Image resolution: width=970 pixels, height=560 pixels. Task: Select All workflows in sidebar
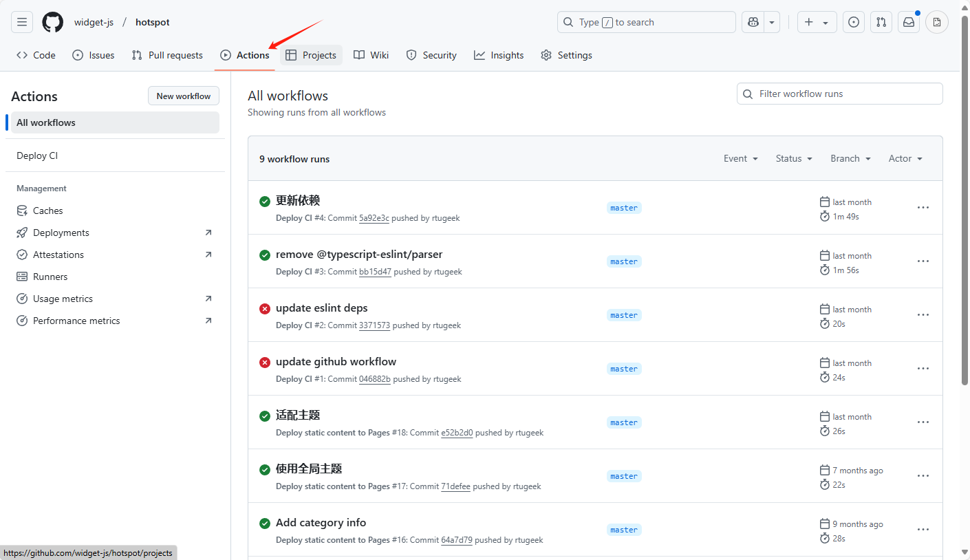tap(115, 122)
